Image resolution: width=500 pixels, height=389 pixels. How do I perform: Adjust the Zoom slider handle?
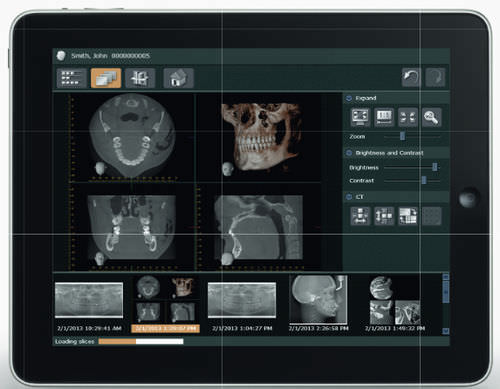click(x=402, y=136)
